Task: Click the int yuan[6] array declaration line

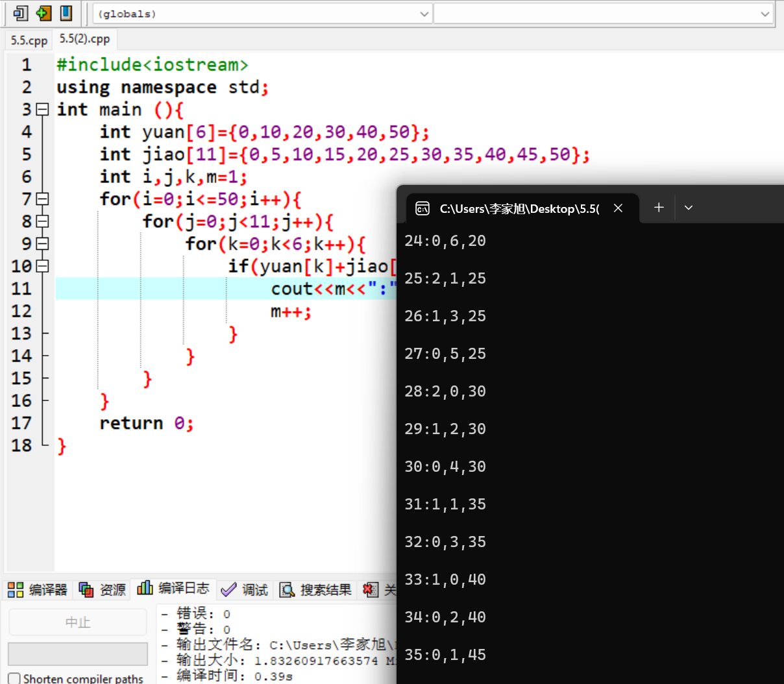Action: 264,132
